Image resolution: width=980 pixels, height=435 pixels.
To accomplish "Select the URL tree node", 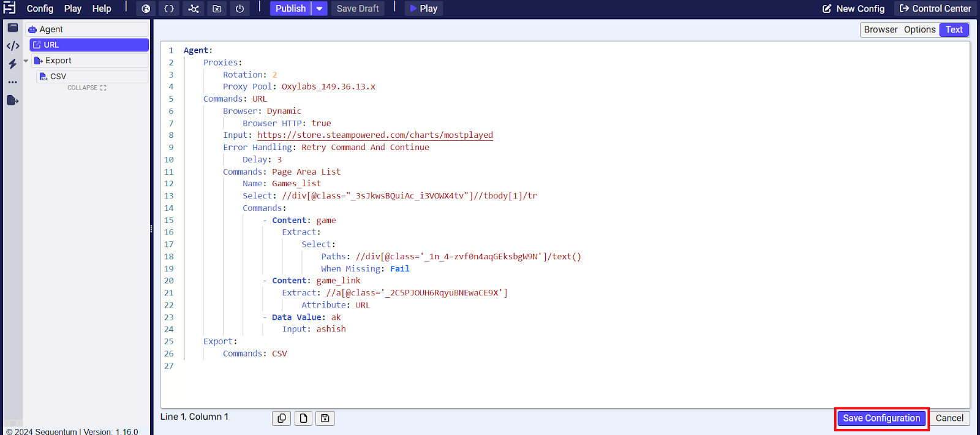I will (89, 45).
